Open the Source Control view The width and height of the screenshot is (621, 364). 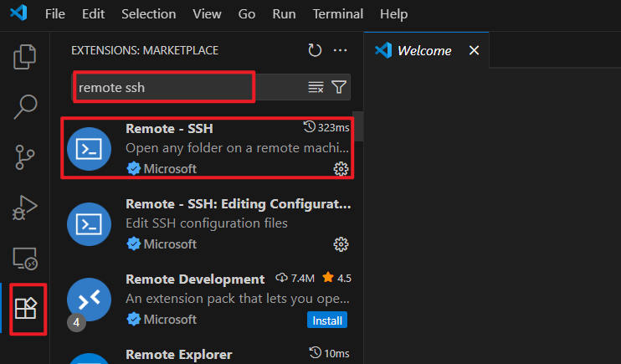click(26, 156)
